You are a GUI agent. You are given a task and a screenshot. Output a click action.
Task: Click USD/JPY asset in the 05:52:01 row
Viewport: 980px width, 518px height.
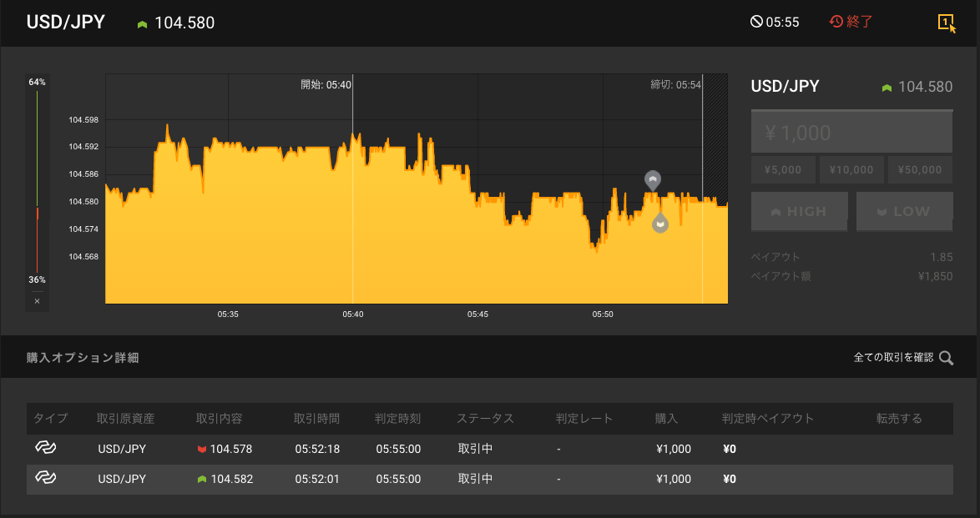coord(122,480)
